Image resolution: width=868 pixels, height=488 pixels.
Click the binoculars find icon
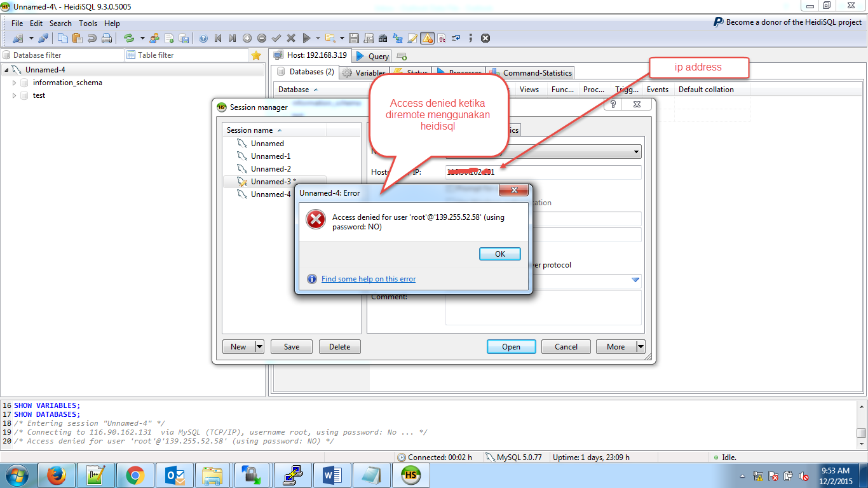383,38
